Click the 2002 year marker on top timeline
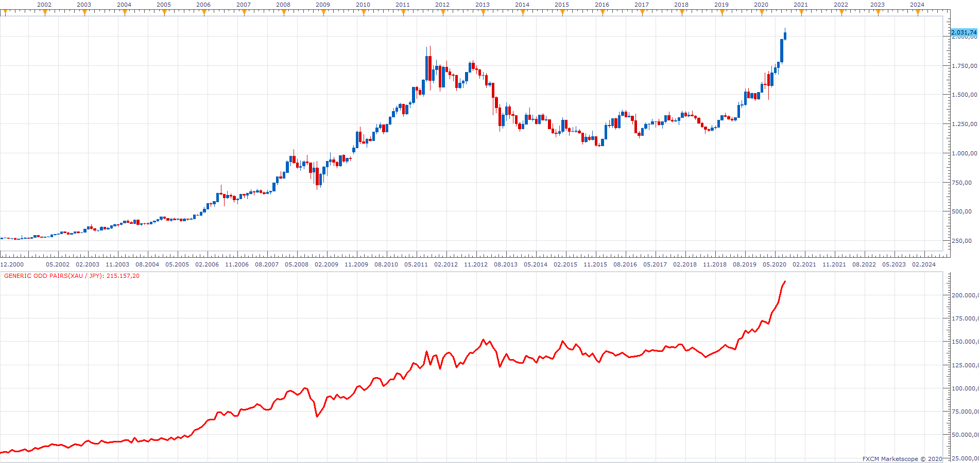The width and height of the screenshot is (980, 463). (x=44, y=5)
